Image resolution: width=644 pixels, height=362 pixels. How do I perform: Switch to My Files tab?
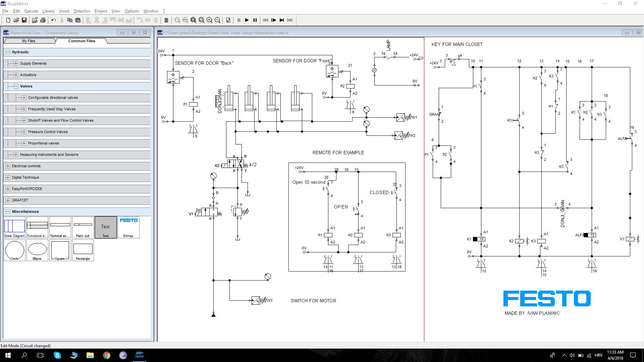pyautogui.click(x=28, y=41)
